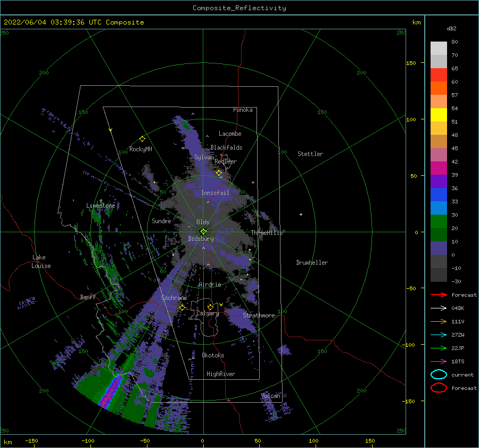
Task: Click the Lacombe city label
Action: (230, 134)
